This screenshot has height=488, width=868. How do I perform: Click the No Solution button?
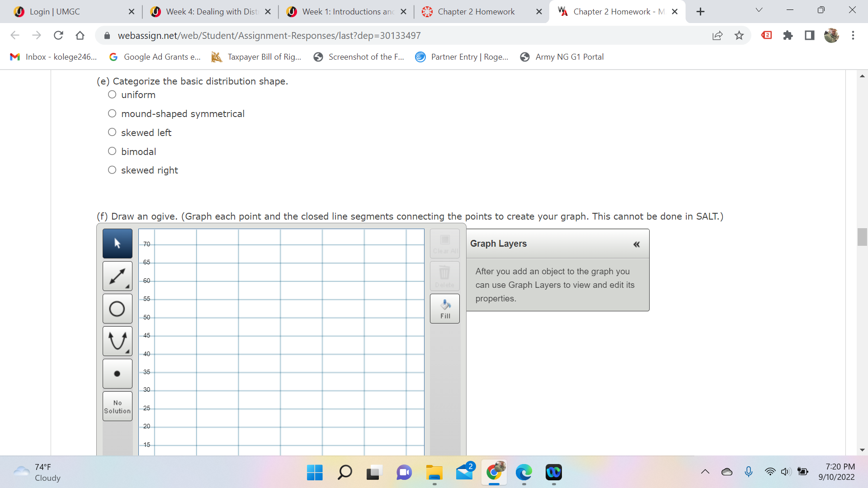pyautogui.click(x=117, y=406)
